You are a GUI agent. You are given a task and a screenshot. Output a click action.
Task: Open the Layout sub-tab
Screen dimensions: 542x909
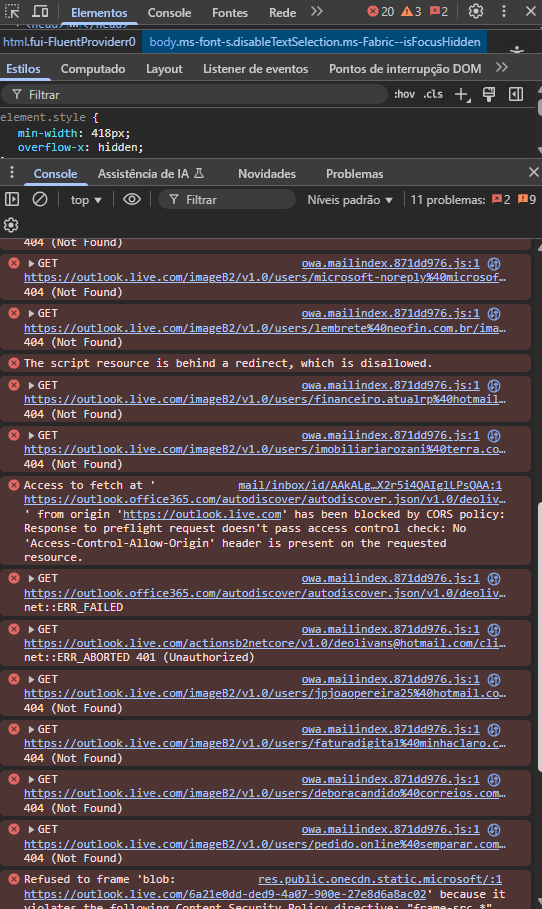pos(164,68)
